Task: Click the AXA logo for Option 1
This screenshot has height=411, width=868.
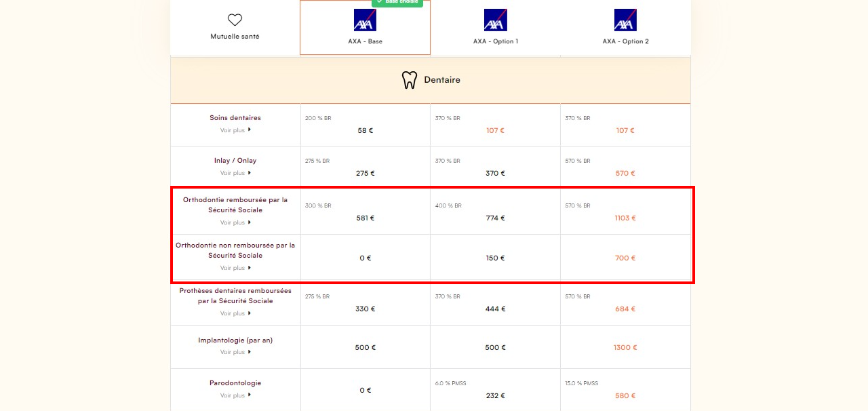Action: (x=495, y=20)
